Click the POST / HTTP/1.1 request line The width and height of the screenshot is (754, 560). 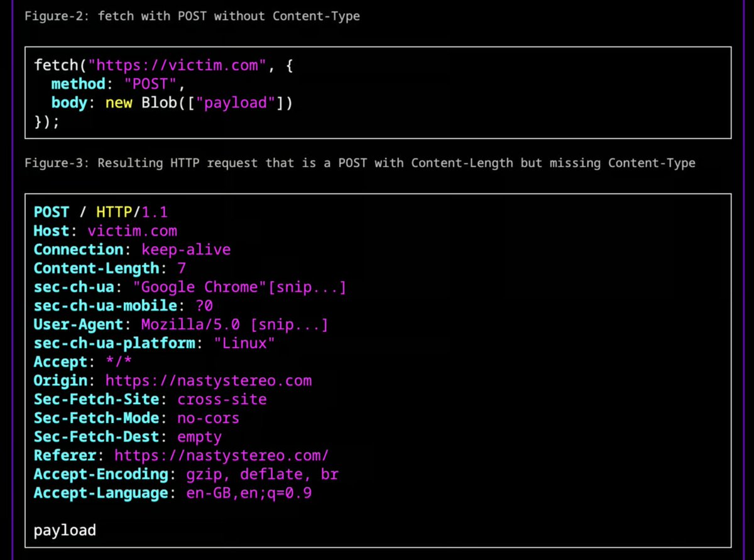[101, 212]
